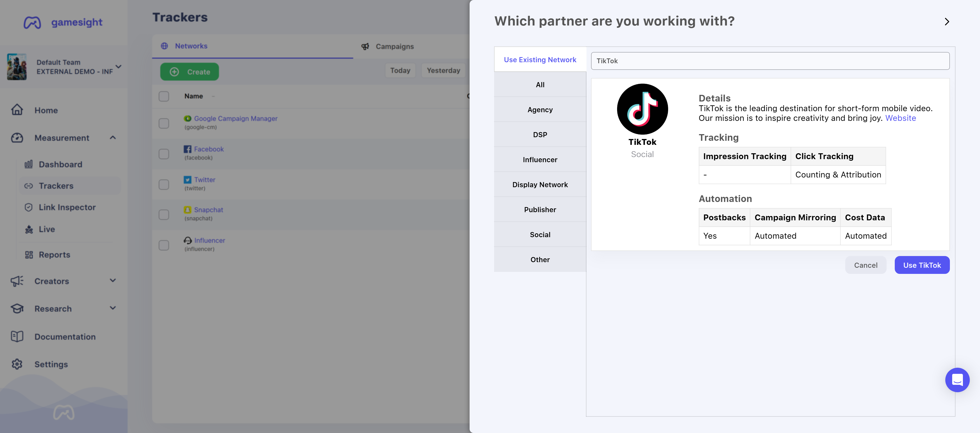Click the TikTok logo image
Screen dimensions: 980x433
[x=642, y=109]
